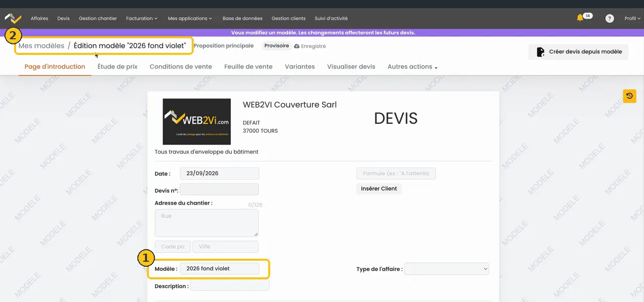Focus the Devis n° input field
The width and height of the screenshot is (644, 302).
tap(219, 189)
